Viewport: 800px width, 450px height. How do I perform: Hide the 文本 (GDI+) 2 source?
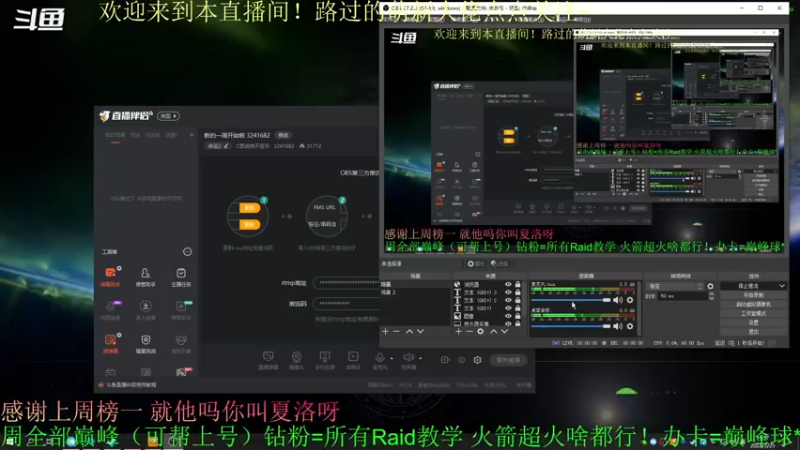(x=508, y=300)
